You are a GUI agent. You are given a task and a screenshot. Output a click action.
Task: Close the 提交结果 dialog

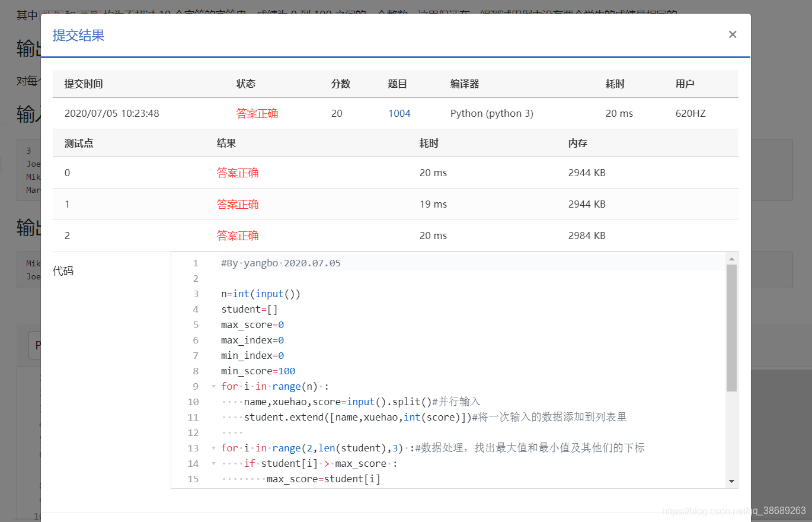coord(733,34)
